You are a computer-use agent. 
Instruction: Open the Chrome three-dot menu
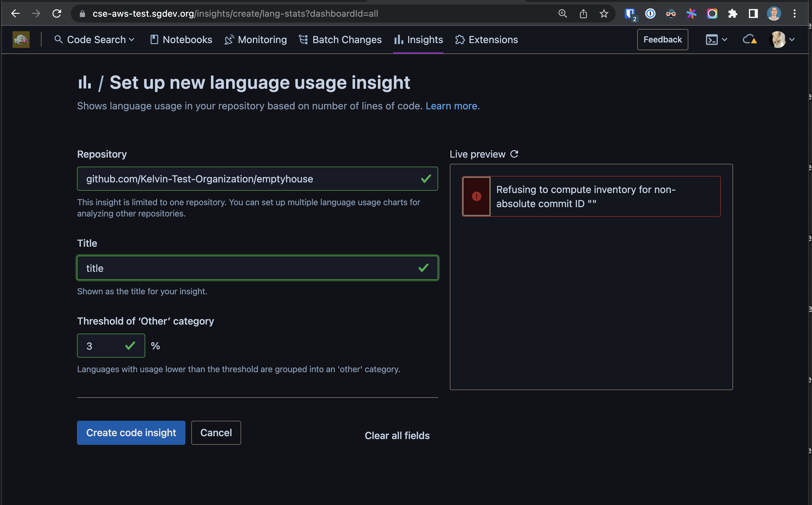point(795,14)
